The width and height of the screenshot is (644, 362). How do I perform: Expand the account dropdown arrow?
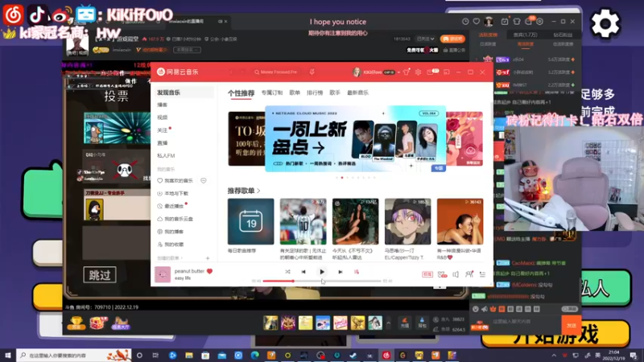tap(398, 72)
